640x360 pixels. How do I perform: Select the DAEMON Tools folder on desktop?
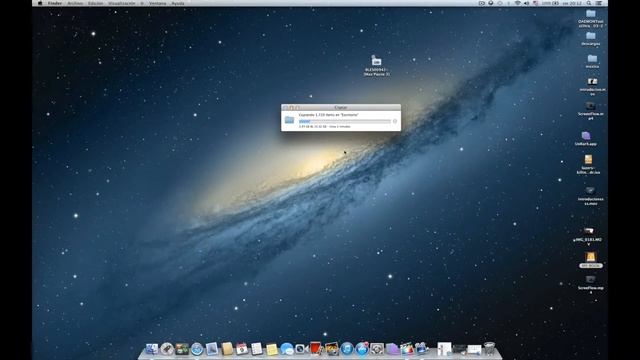click(591, 13)
